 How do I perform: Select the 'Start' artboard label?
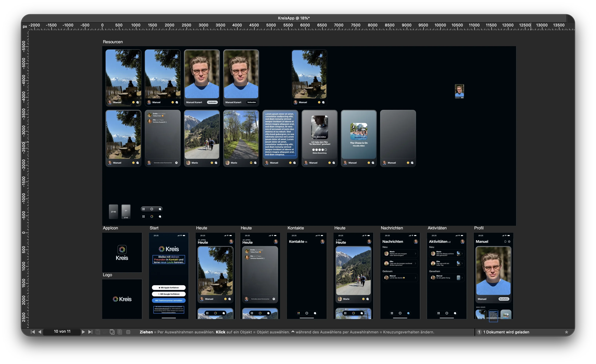point(154,228)
